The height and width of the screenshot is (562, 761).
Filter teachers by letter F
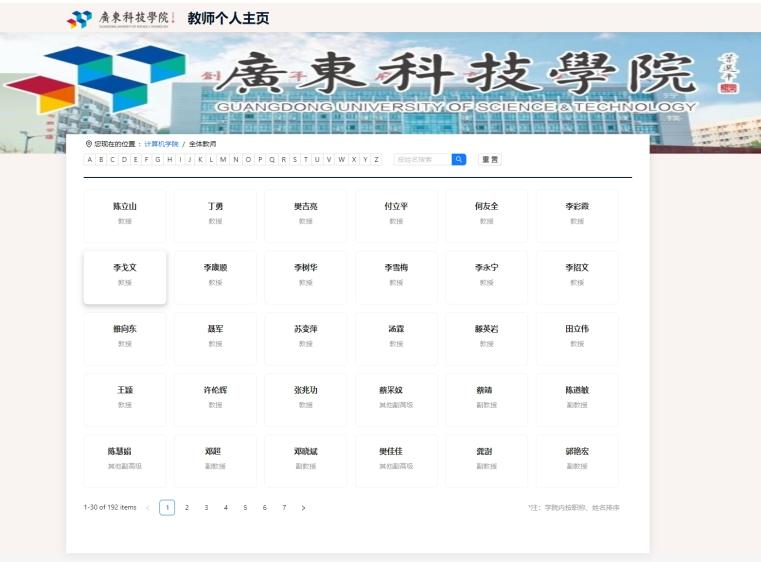tap(147, 159)
